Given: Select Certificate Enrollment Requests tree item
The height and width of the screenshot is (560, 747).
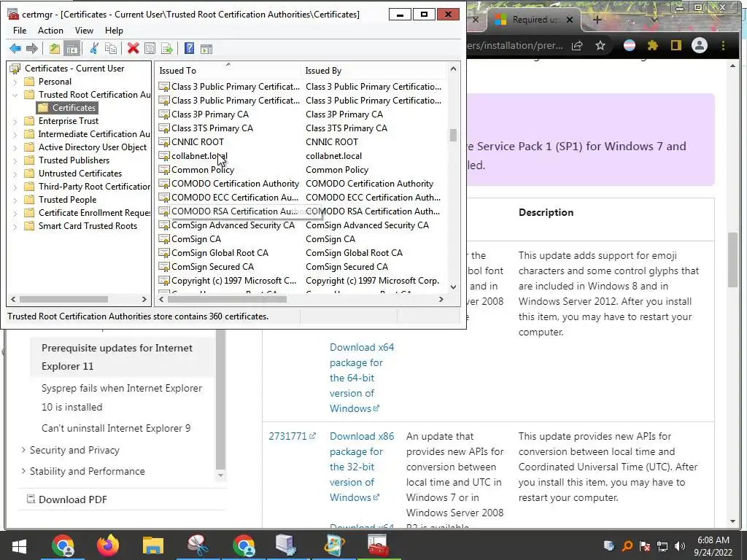Looking at the screenshot, I should pyautogui.click(x=88, y=213).
